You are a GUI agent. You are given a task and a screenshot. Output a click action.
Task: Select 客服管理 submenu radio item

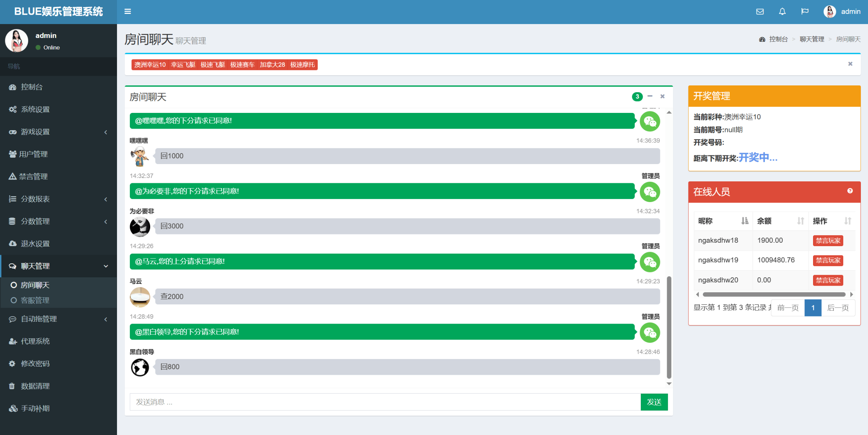(35, 300)
